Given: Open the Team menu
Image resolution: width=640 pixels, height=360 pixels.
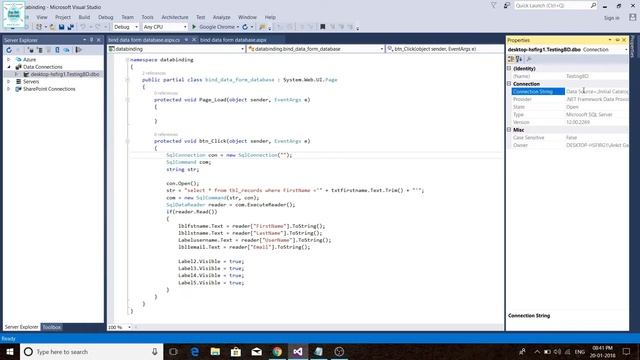Looking at the screenshot, I should (x=127, y=17).
